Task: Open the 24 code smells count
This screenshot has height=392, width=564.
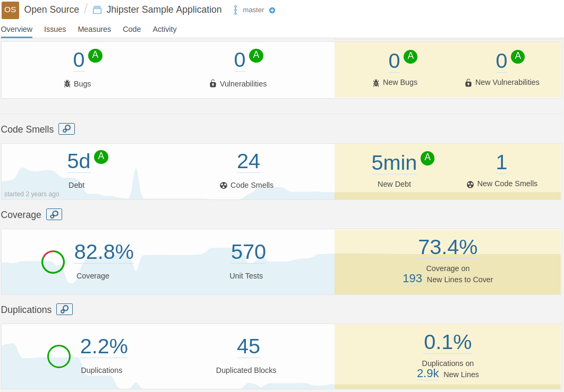Action: pyautogui.click(x=248, y=162)
